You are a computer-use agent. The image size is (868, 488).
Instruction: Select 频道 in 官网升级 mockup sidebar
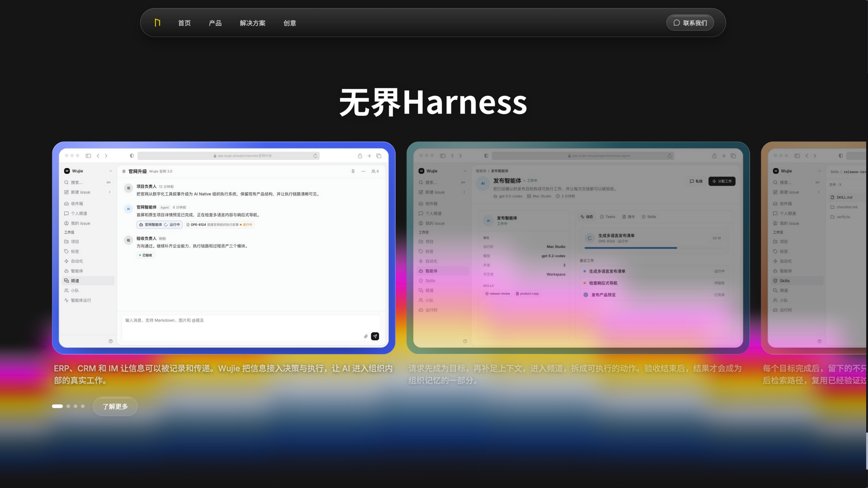88,281
